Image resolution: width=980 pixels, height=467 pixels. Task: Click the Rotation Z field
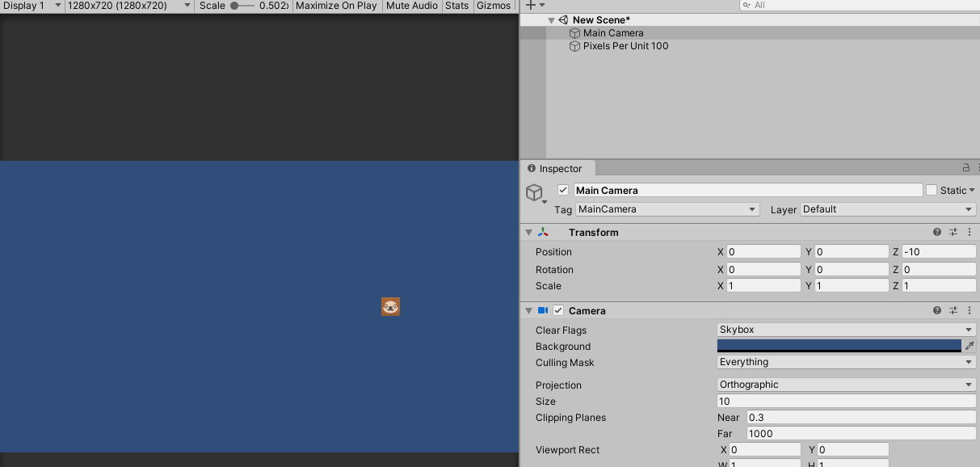click(x=939, y=270)
